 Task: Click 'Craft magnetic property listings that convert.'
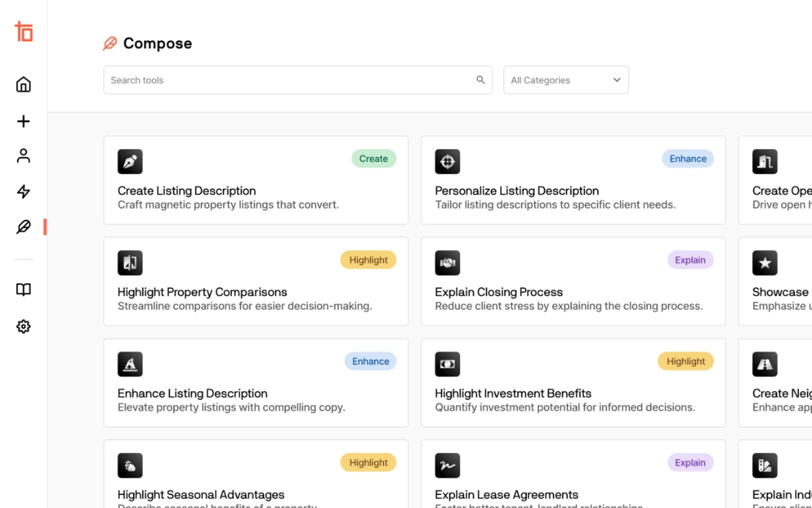pos(228,205)
